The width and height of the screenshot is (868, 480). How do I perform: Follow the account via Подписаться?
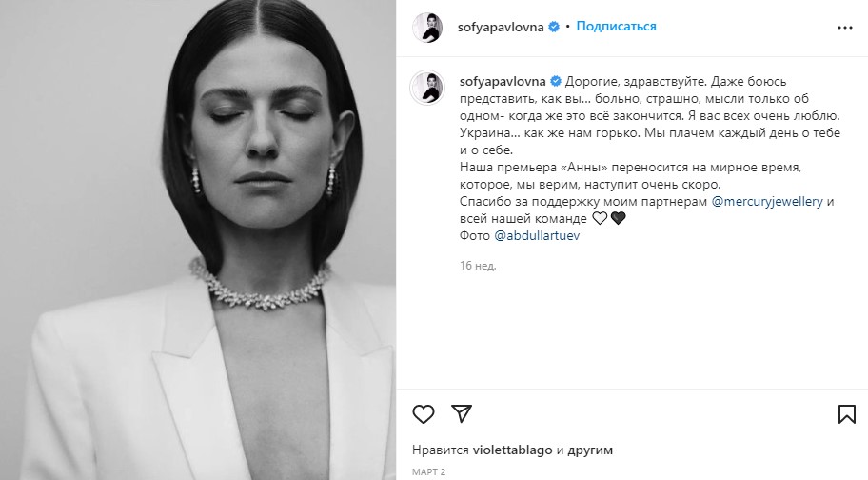[x=616, y=26]
